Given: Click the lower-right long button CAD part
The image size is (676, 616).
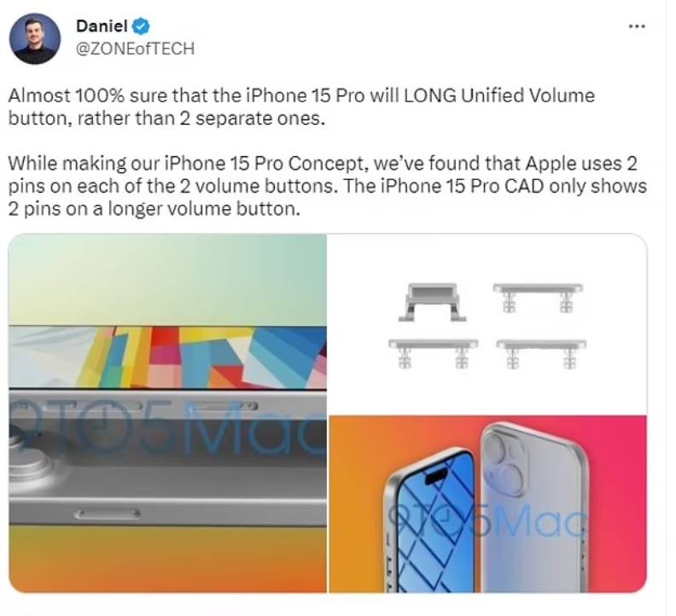Looking at the screenshot, I should coord(541,354).
